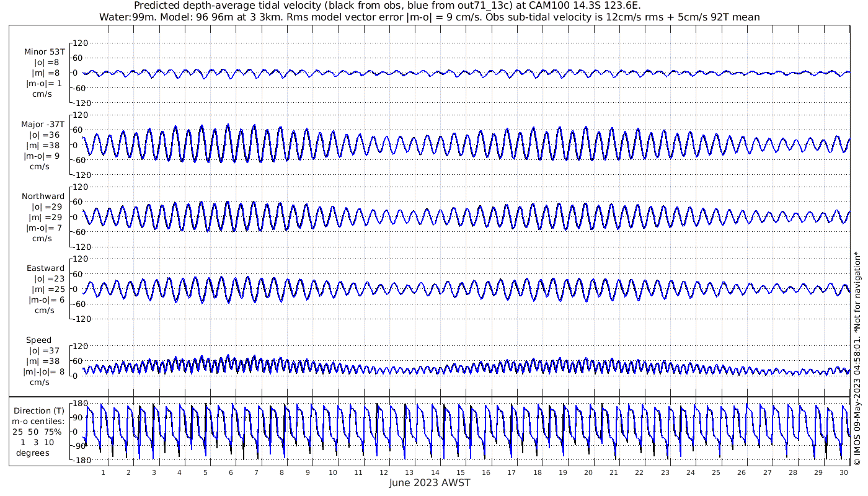
Task: Click the 'June 2023 AWST' axis title
Action: (x=430, y=483)
